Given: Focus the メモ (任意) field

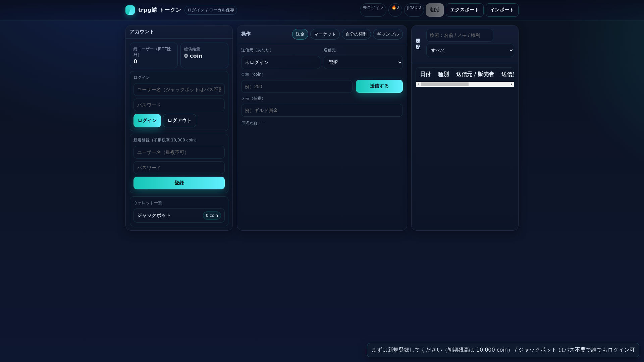Looking at the screenshot, I should tap(322, 110).
